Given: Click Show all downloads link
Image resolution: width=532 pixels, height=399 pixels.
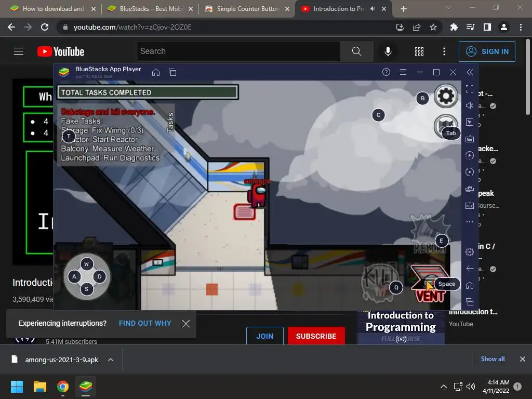Looking at the screenshot, I should [493, 359].
